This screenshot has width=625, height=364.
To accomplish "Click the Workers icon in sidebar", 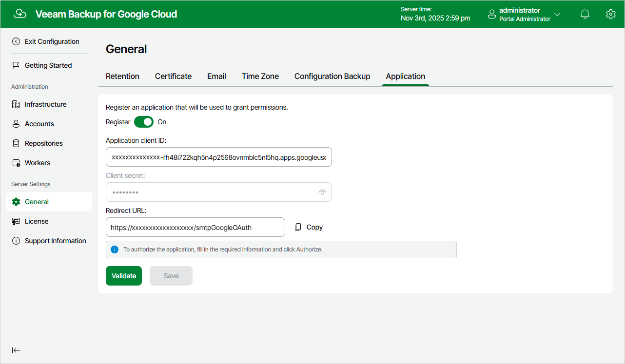I will 16,163.
